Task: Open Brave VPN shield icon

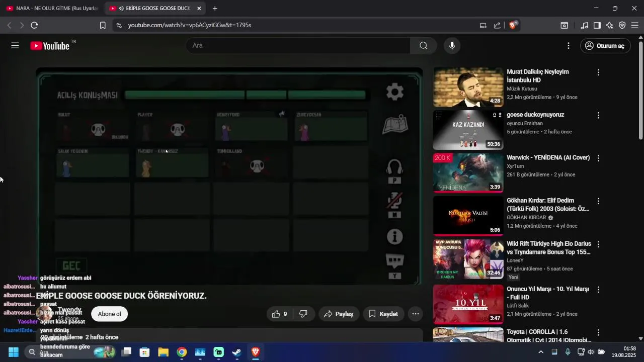Action: click(622, 25)
